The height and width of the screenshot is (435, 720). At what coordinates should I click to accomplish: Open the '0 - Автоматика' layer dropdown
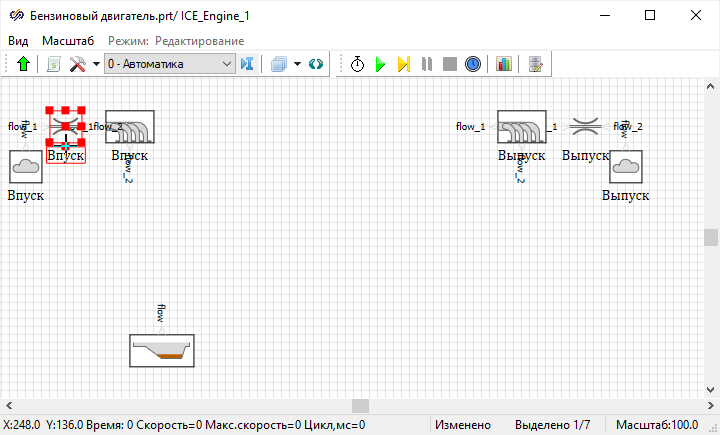pos(169,64)
